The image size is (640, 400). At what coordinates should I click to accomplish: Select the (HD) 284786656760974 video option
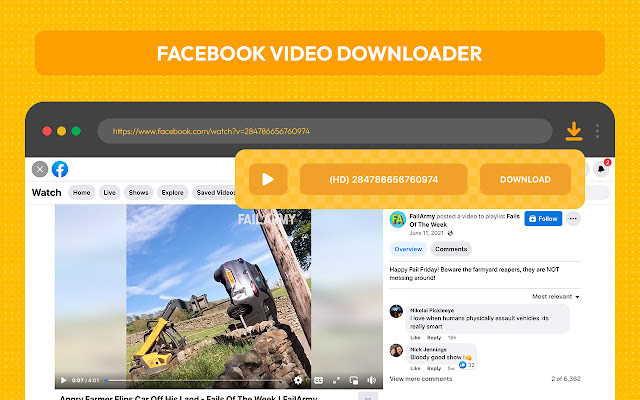384,179
